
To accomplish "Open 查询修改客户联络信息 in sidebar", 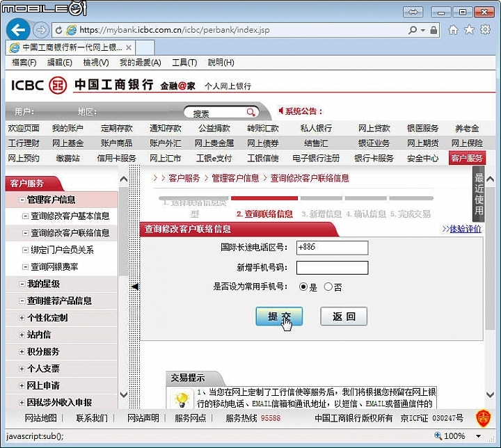I will tap(70, 233).
